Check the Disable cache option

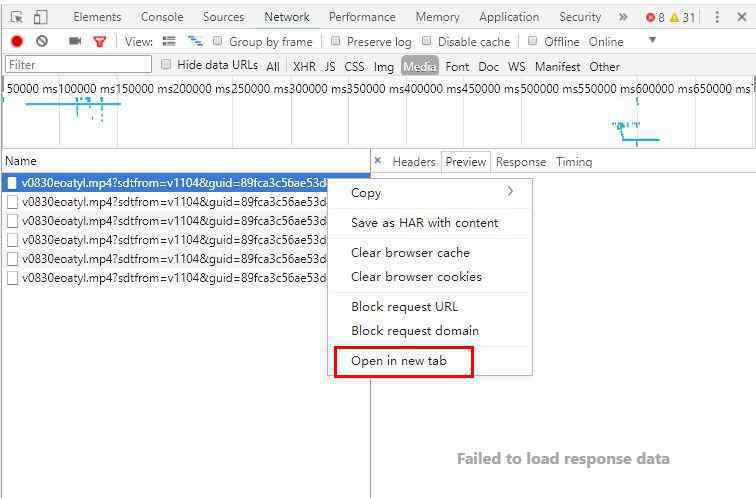[x=427, y=41]
